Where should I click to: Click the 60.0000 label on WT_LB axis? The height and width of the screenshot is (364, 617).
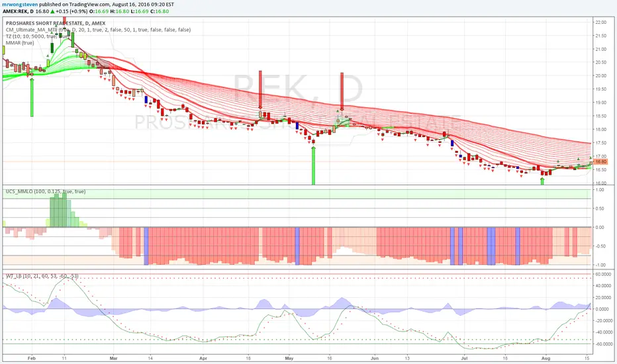pyautogui.click(x=603, y=274)
